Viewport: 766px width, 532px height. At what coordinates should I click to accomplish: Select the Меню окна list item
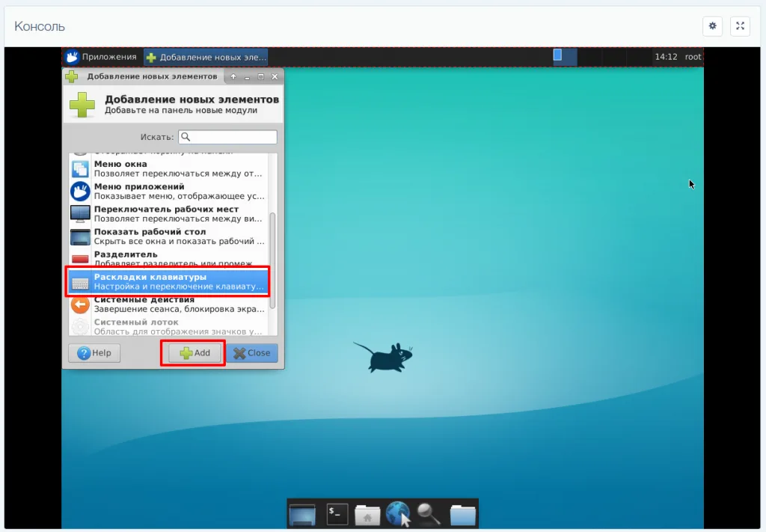168,168
